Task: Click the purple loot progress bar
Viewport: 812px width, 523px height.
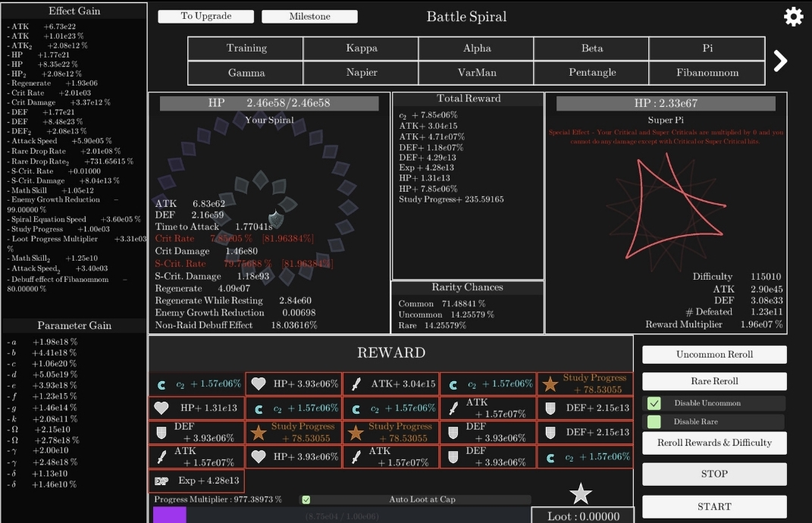Action: [x=169, y=515]
